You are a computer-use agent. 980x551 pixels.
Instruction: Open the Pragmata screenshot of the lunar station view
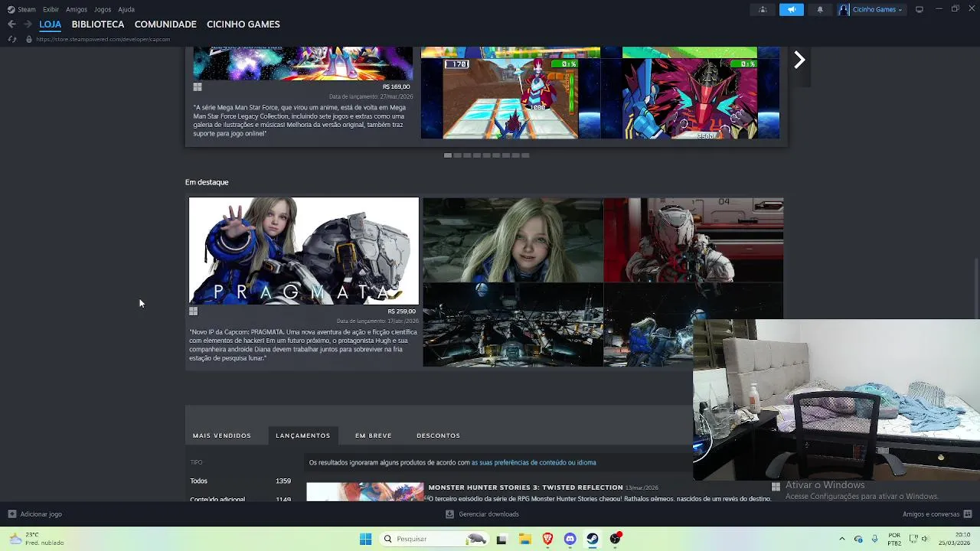[x=513, y=324]
